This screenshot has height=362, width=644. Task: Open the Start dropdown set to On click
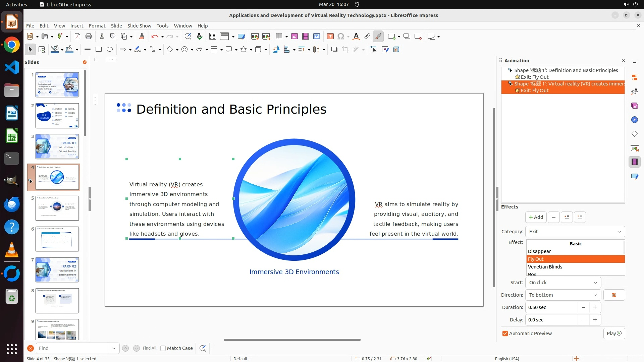[563, 283]
